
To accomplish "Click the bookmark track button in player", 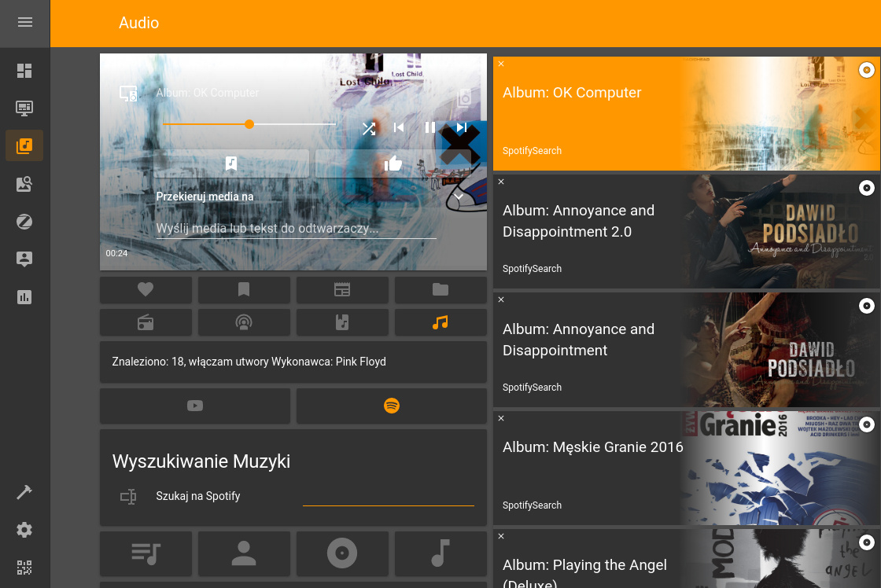I will tap(231, 164).
